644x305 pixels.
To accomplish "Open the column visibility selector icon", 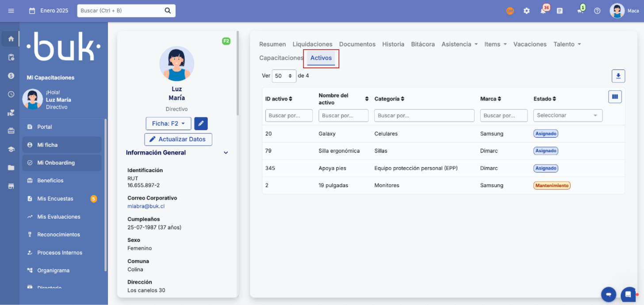I will point(615,97).
